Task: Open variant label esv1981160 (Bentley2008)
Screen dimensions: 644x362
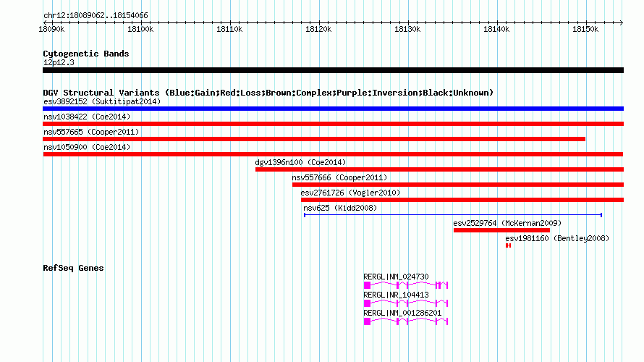Action: click(557, 238)
